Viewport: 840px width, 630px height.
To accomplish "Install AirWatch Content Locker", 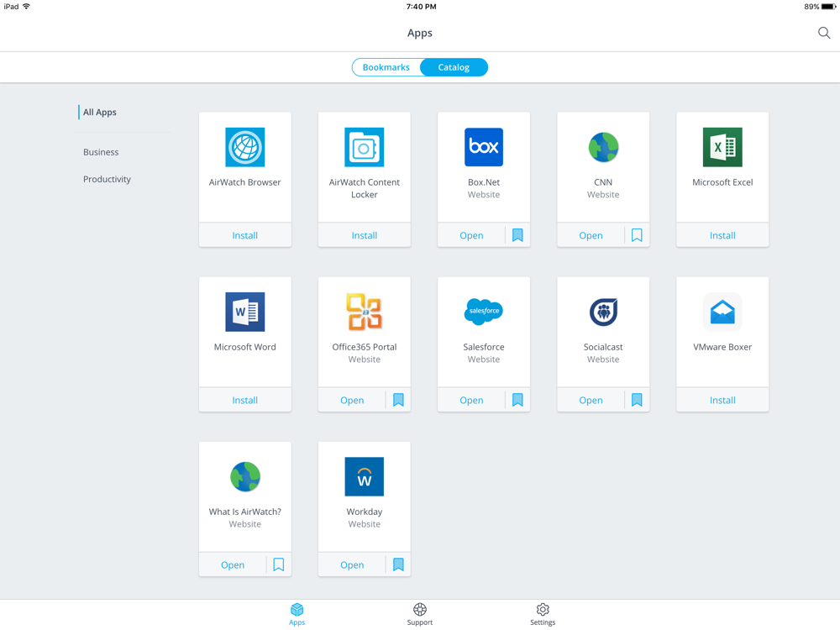I will coord(365,235).
